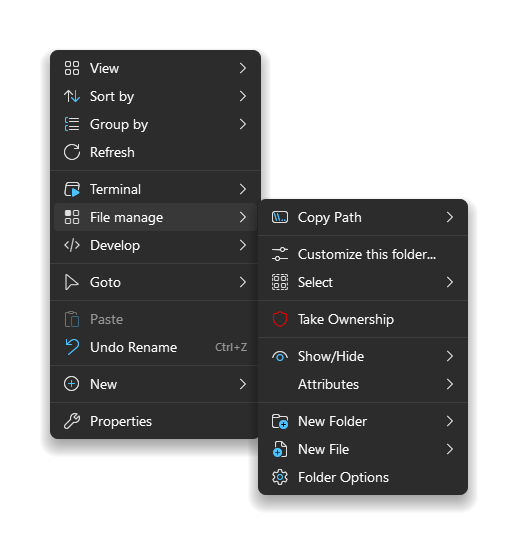Open the View menu entry

155,68
